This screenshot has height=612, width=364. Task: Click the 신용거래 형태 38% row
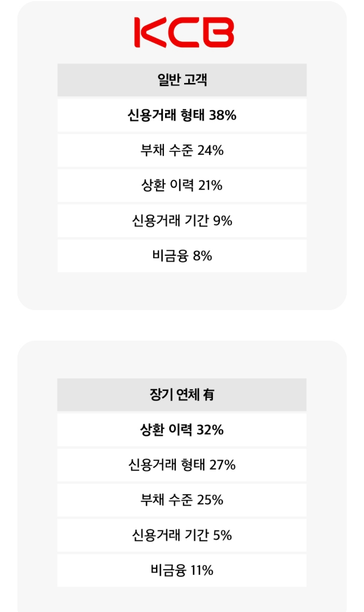coord(182,115)
